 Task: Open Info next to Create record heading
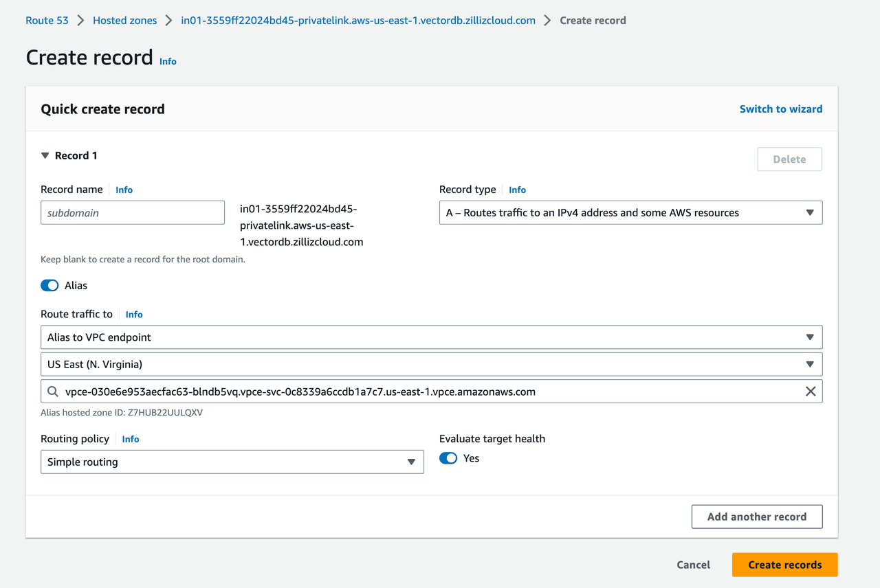168,61
